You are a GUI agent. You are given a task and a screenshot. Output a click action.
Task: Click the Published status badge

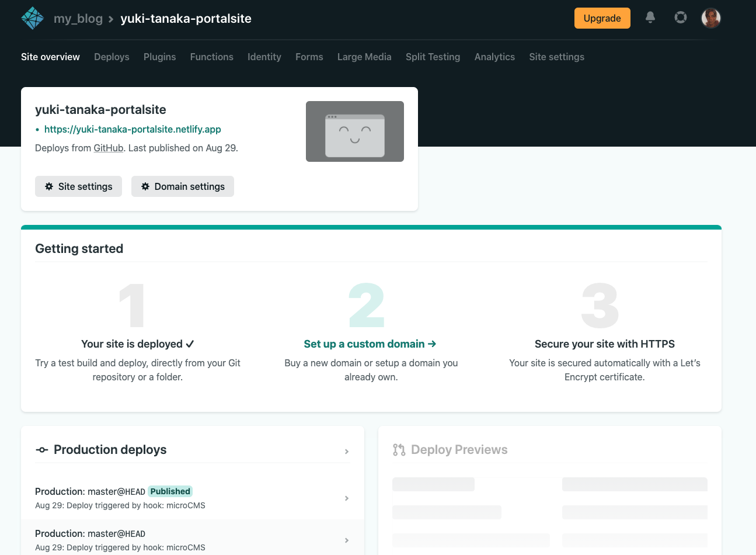click(x=170, y=491)
